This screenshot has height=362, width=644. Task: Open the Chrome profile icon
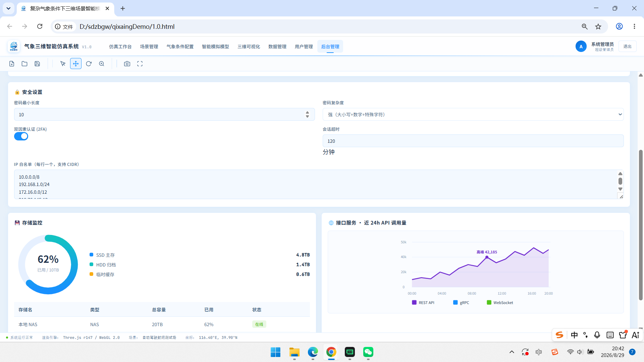click(x=619, y=26)
